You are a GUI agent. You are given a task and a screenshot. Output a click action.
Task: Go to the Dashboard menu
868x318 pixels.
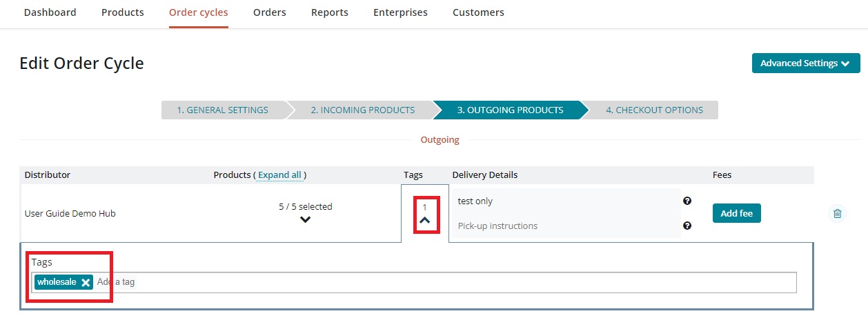click(x=50, y=12)
